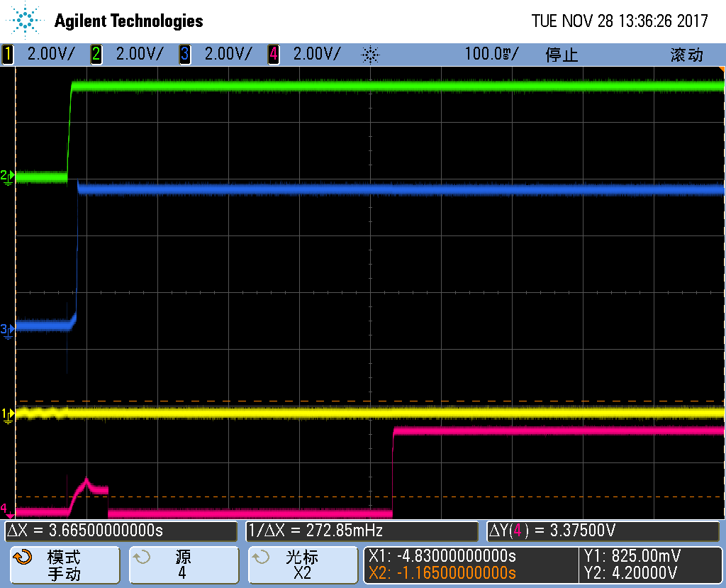Click the 停止 run status label
Image resolution: width=726 pixels, height=588 pixels.
562,55
